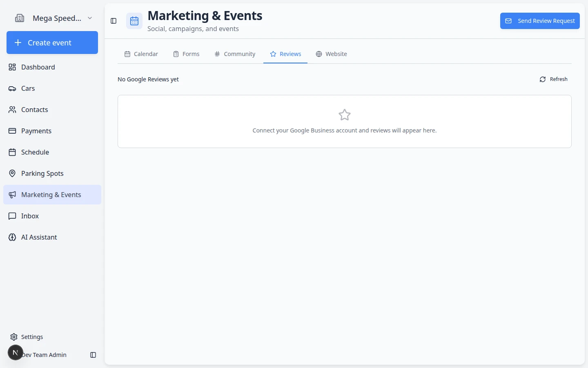The image size is (588, 368).
Task: Open Parking Spots section
Action: (52, 173)
